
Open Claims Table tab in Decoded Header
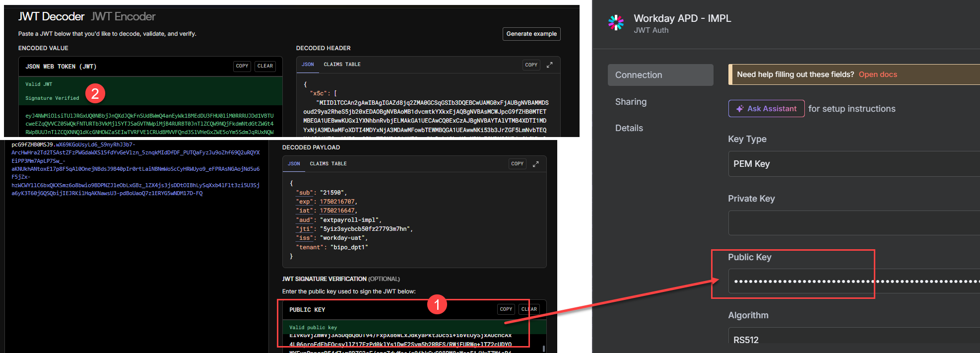342,65
